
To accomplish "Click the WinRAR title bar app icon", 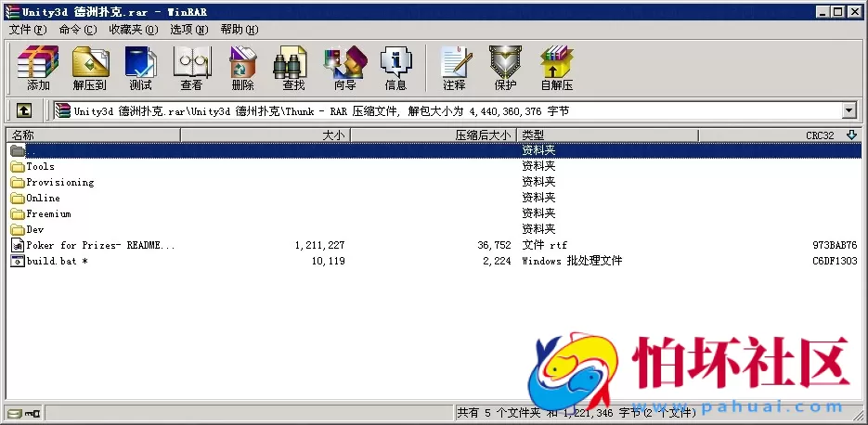I will click(12, 12).
